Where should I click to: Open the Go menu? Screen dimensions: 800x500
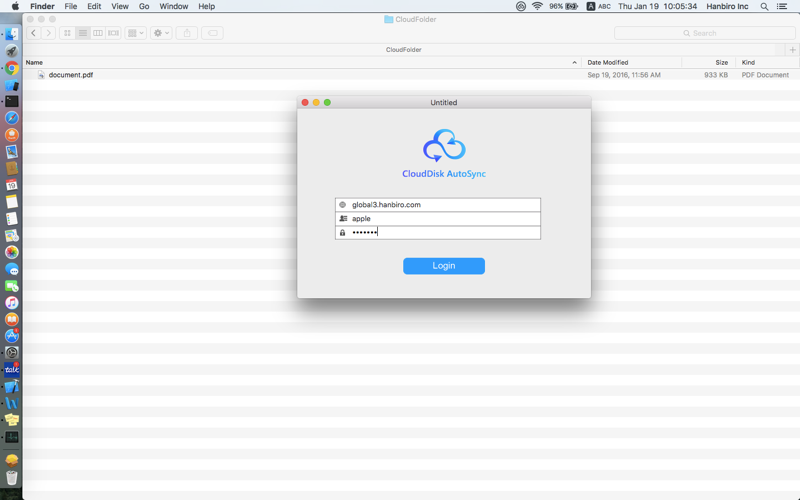(144, 6)
